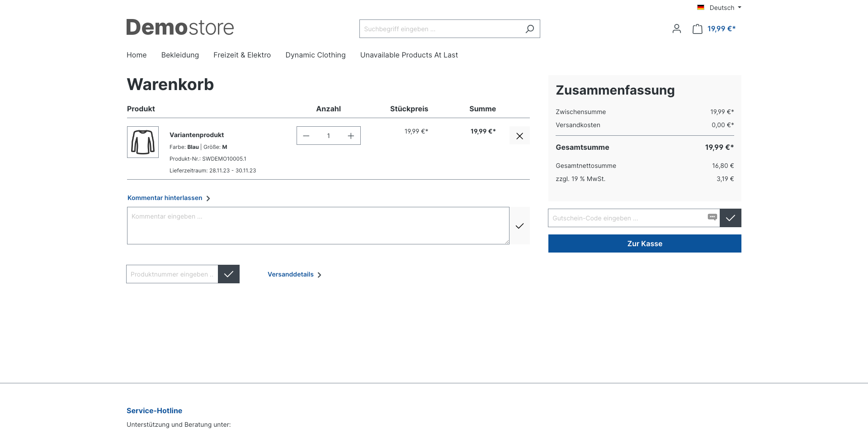Image resolution: width=868 pixels, height=439 pixels.
Task: Open Freizeit & Elektro category
Action: (x=242, y=55)
